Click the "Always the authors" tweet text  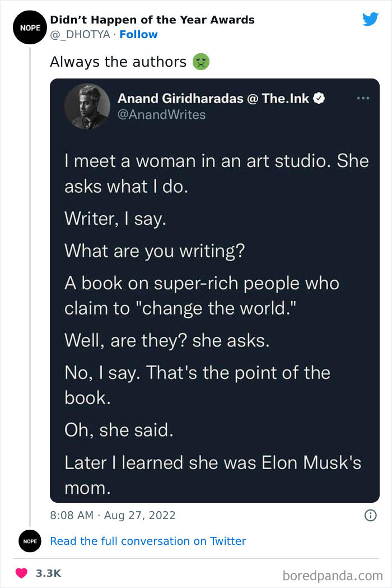click(118, 62)
